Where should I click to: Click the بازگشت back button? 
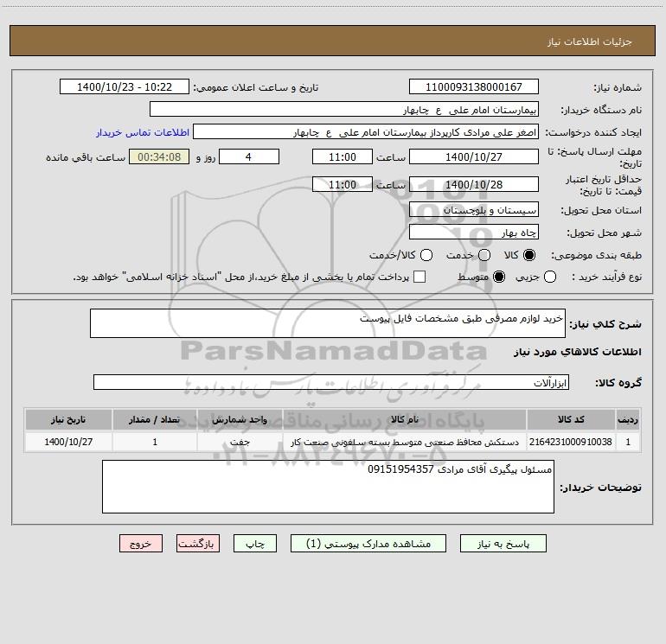pos(198,544)
